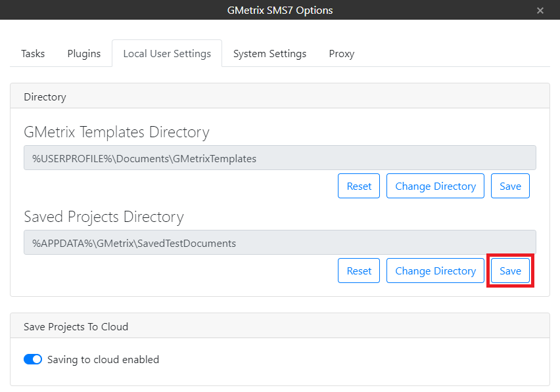Close the GMetrix SMS7 Options dialog
The width and height of the screenshot is (560, 392).
point(540,11)
